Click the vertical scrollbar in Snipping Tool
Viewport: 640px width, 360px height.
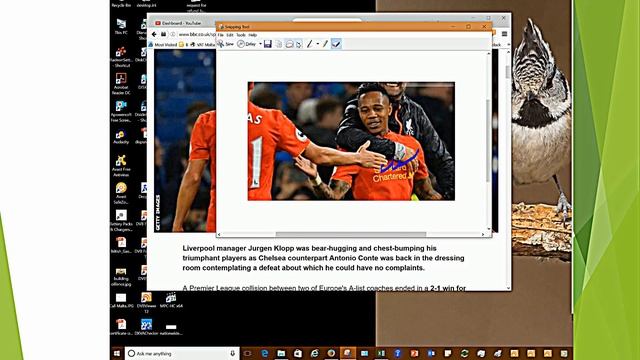point(488,140)
